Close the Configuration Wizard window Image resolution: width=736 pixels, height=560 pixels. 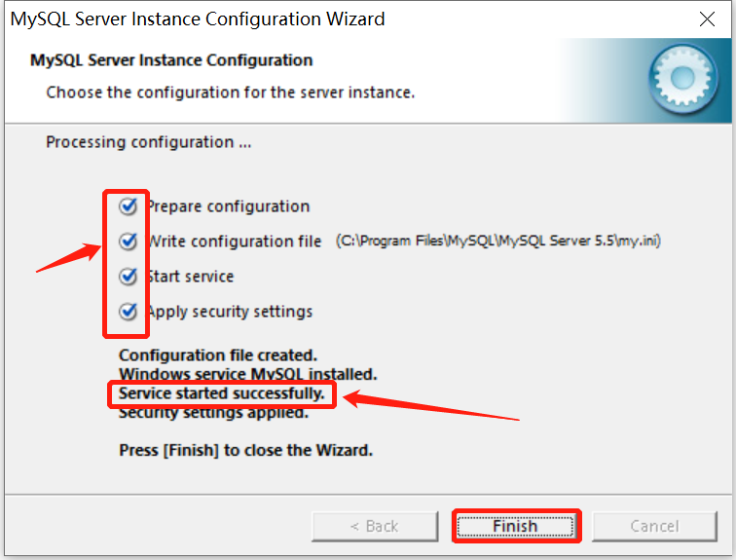pos(710,19)
